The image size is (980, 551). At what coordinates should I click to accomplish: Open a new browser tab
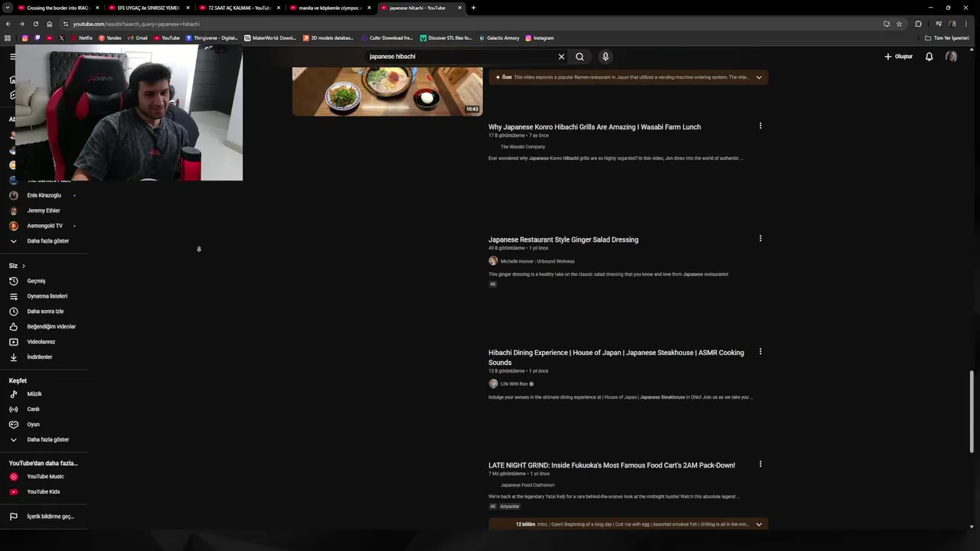(x=473, y=8)
